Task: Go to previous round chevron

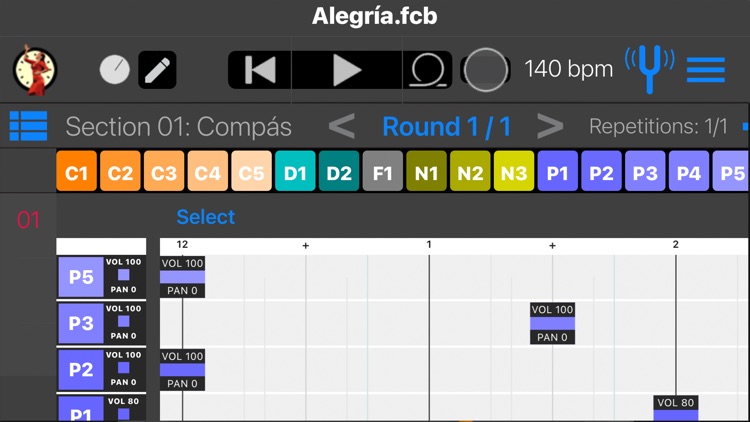Action: (x=342, y=127)
